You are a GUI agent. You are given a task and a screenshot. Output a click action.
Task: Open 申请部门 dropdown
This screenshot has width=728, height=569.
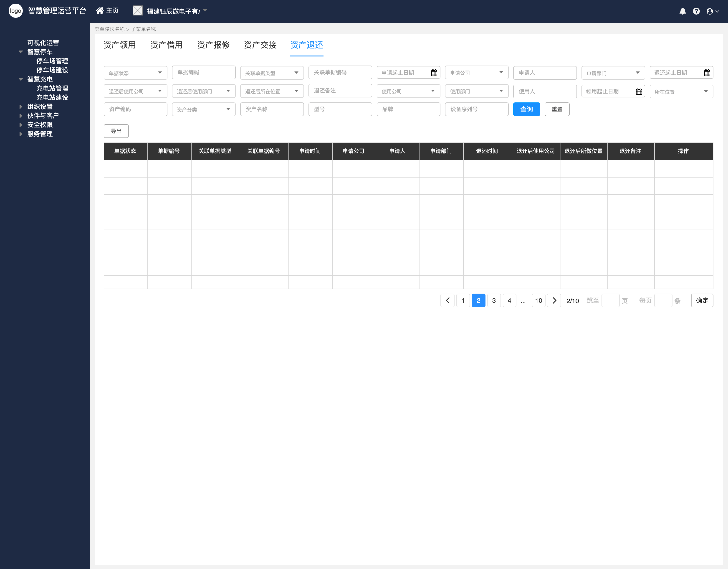tap(613, 73)
